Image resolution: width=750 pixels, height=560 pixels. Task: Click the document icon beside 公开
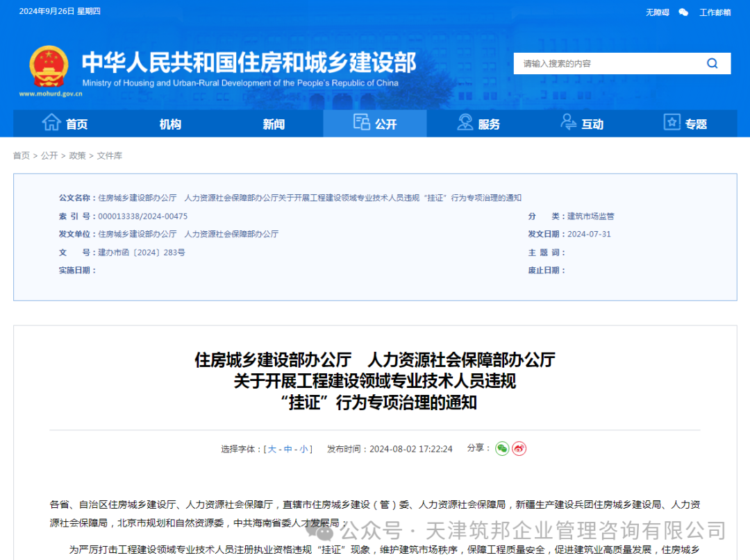(x=361, y=122)
